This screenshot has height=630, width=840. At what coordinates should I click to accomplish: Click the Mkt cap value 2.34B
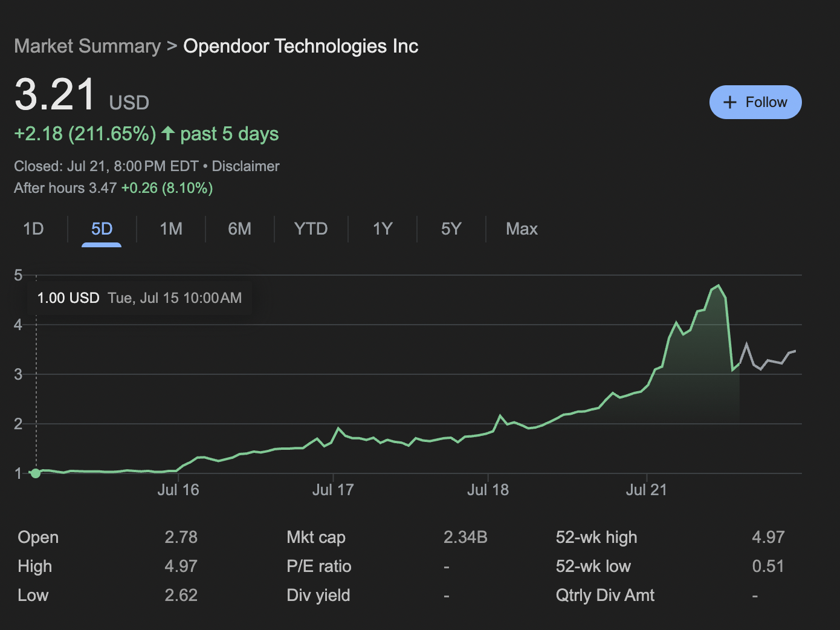click(x=465, y=537)
